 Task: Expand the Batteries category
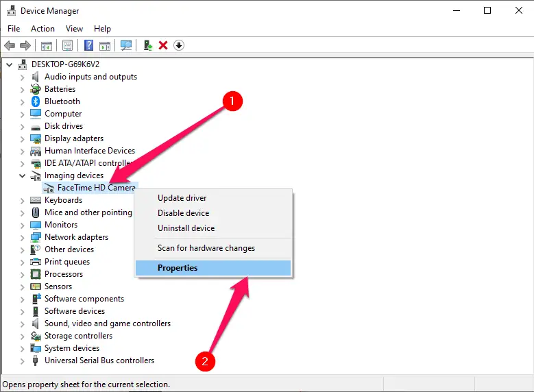click(22, 90)
